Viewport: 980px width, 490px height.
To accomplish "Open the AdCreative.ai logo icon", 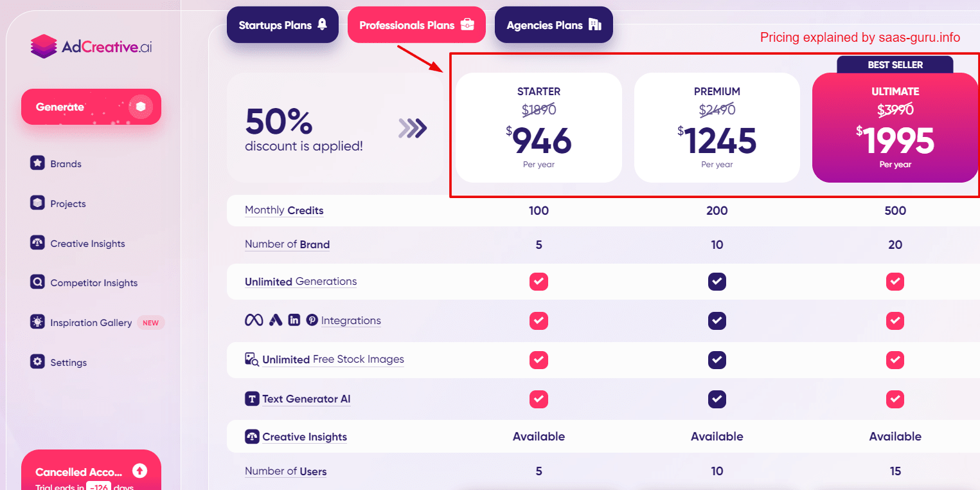I will (x=45, y=46).
